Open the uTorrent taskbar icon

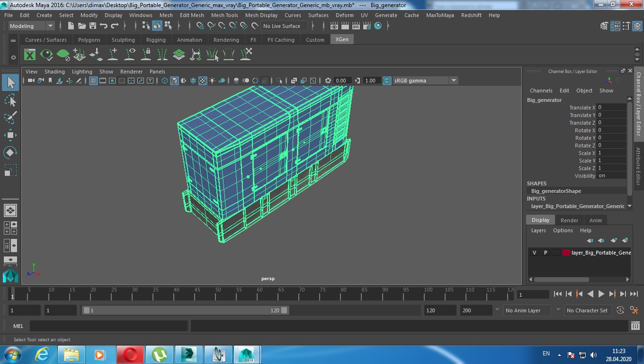click(160, 355)
